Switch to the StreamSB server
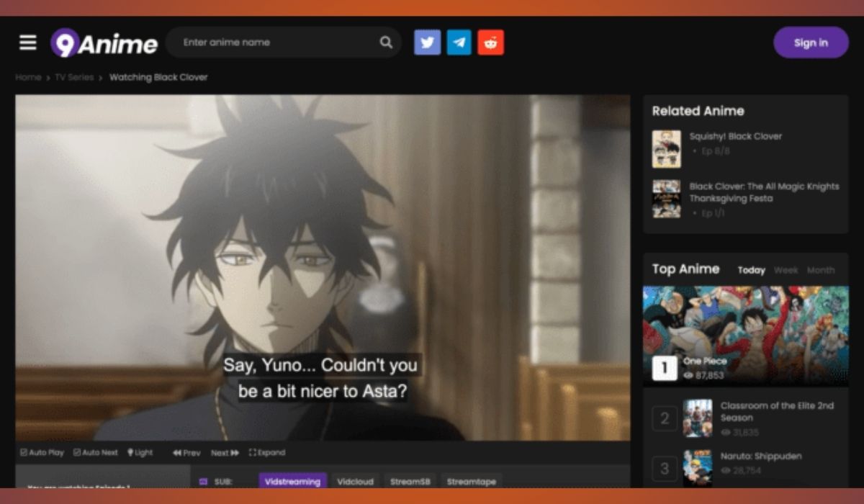864x504 pixels. [410, 481]
